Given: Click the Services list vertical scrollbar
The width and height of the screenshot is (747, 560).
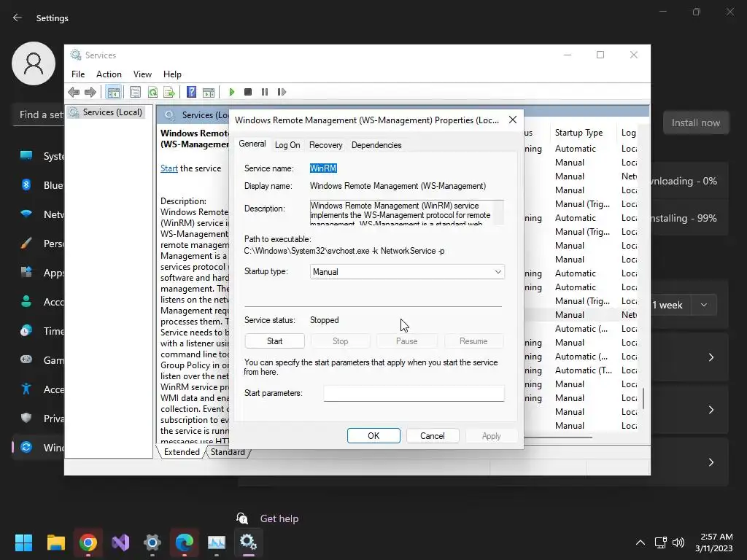Looking at the screenshot, I should click(x=643, y=399).
